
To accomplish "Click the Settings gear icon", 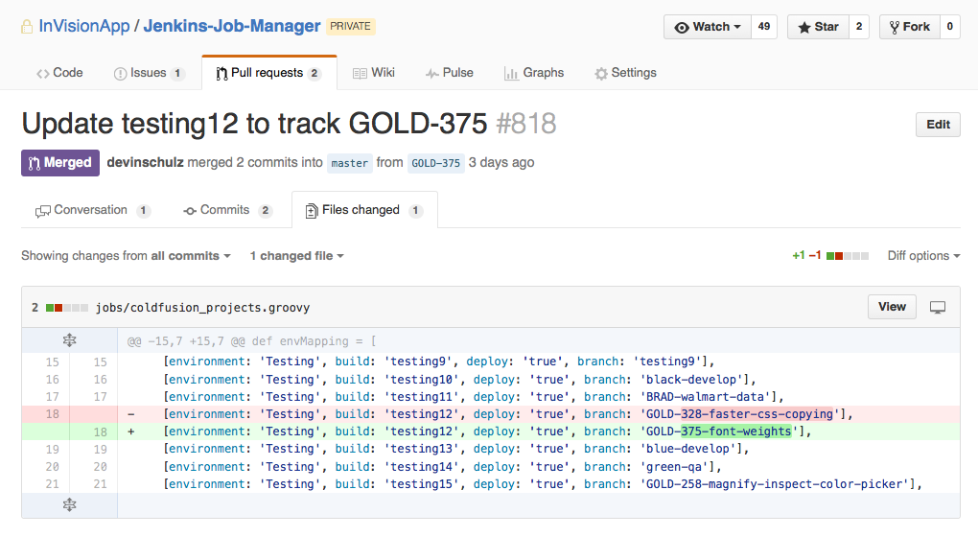I will 601,74.
